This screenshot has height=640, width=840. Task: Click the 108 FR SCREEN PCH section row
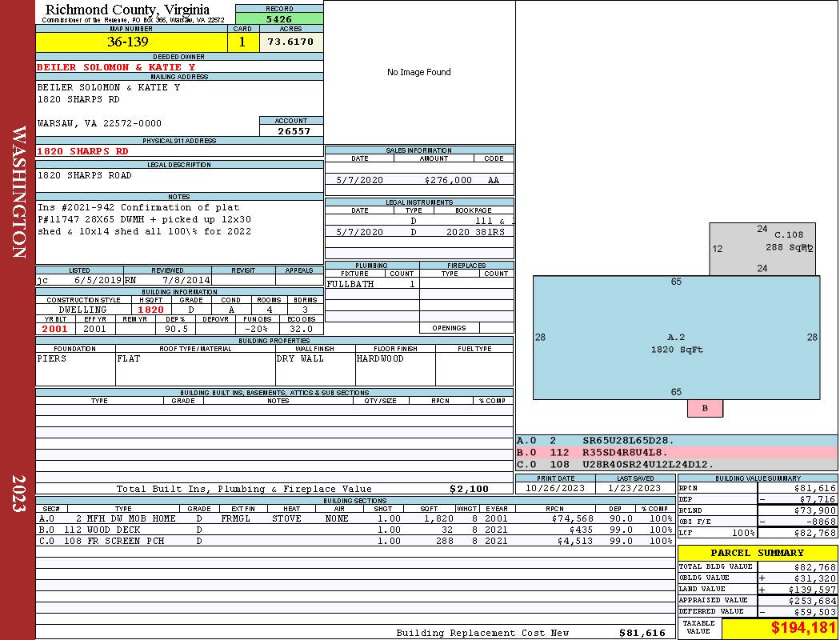tap(355, 541)
